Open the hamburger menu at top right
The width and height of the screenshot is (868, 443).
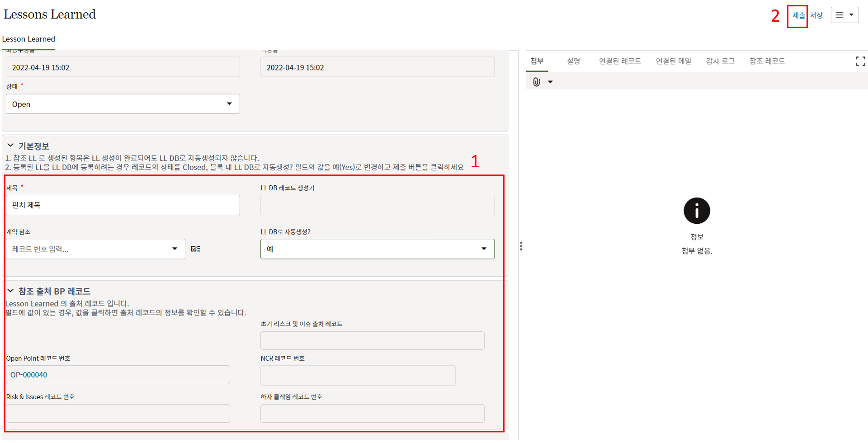(x=844, y=15)
